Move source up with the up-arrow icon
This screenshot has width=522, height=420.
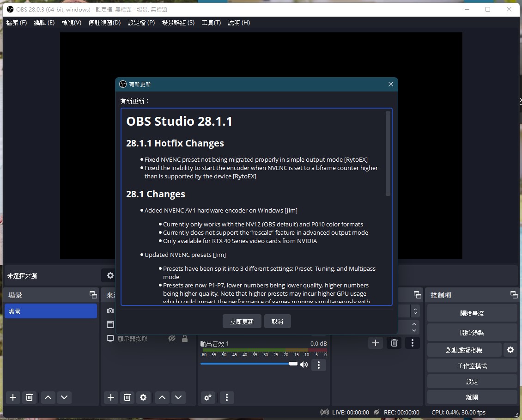162,397
